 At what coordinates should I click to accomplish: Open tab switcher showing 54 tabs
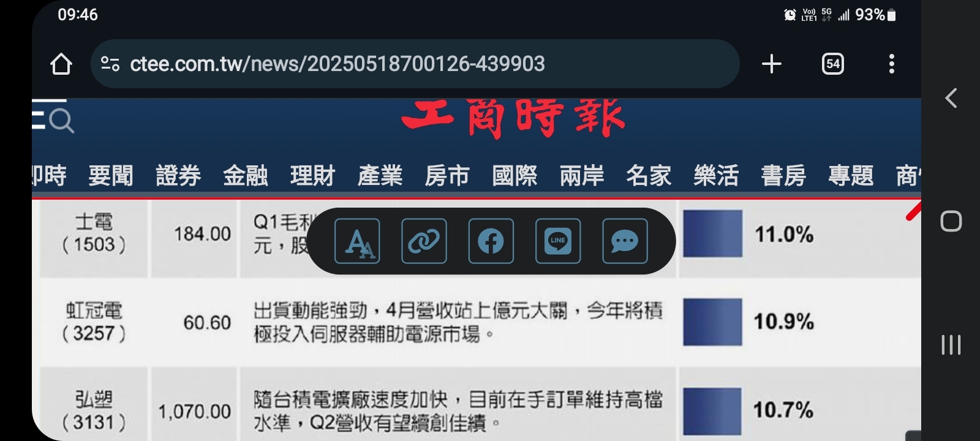(832, 64)
